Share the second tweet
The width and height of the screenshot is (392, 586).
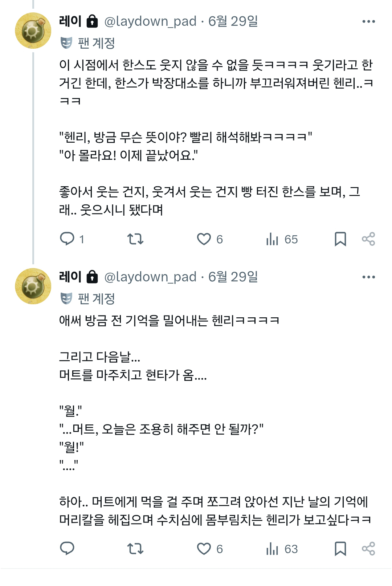(368, 549)
